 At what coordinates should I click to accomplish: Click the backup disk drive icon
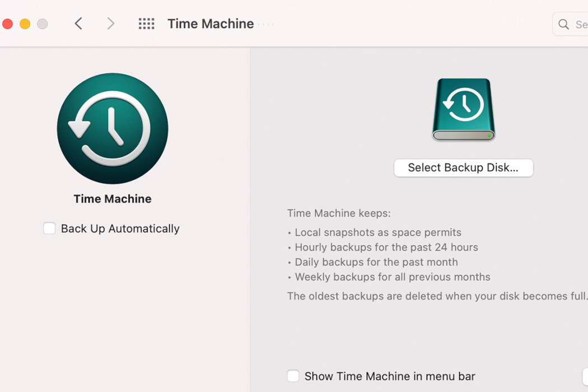[x=464, y=110]
